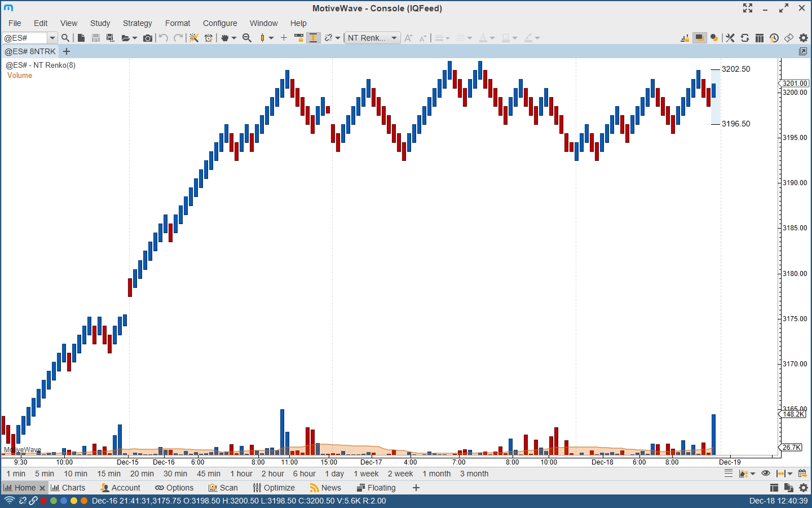The image size is (812, 508).
Task: Open the File menu
Action: click(15, 23)
